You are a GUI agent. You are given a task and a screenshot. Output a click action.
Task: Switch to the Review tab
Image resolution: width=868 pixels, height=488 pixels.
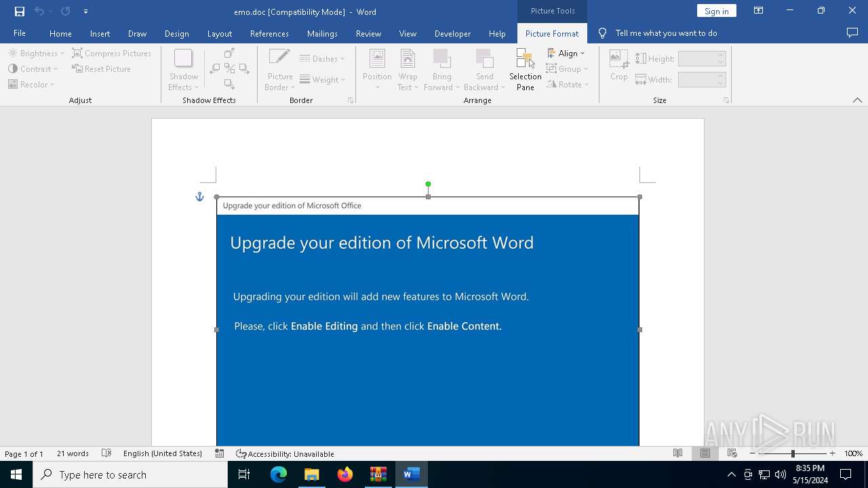click(x=368, y=33)
